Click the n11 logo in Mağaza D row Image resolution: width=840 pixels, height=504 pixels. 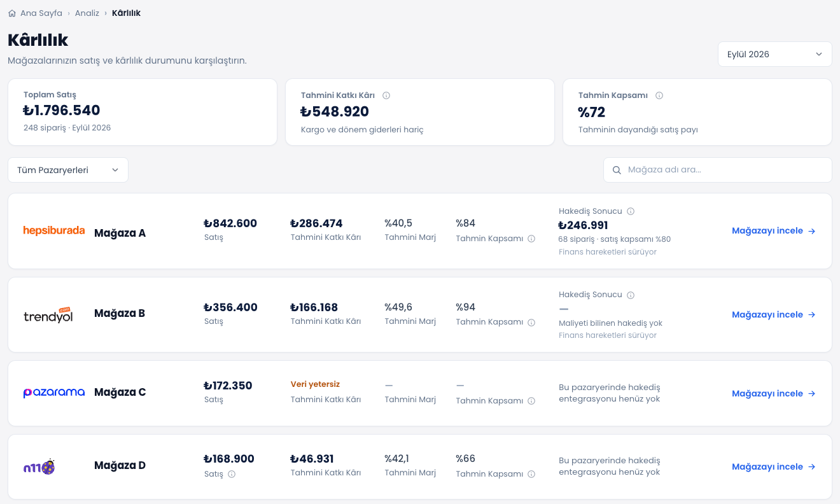tap(39, 467)
